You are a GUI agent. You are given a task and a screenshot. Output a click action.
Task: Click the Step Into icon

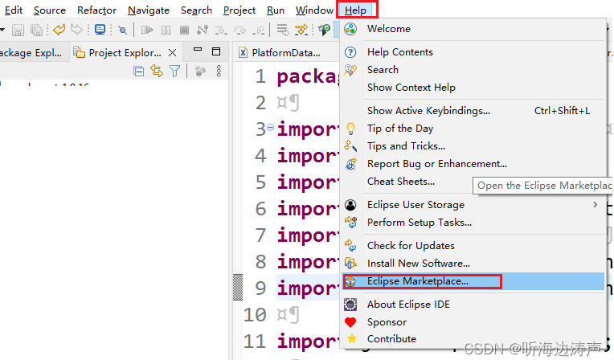point(221,30)
